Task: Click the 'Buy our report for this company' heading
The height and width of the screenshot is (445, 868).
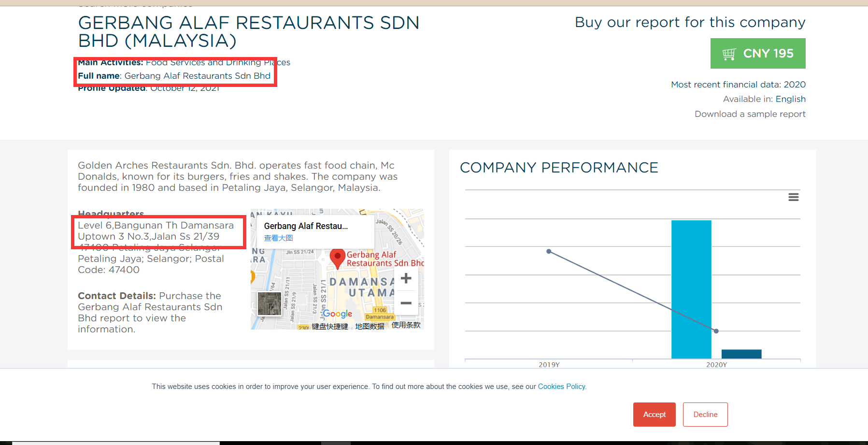Action: click(x=690, y=22)
